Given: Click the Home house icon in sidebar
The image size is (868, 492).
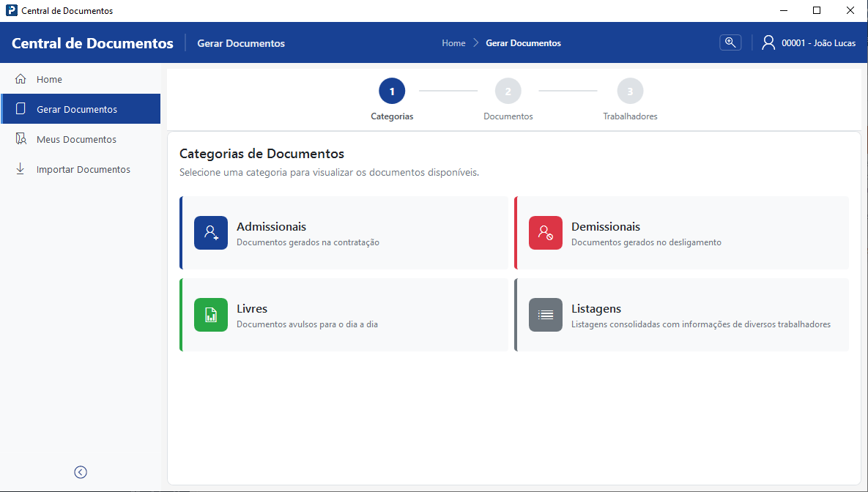Looking at the screenshot, I should pyautogui.click(x=21, y=79).
